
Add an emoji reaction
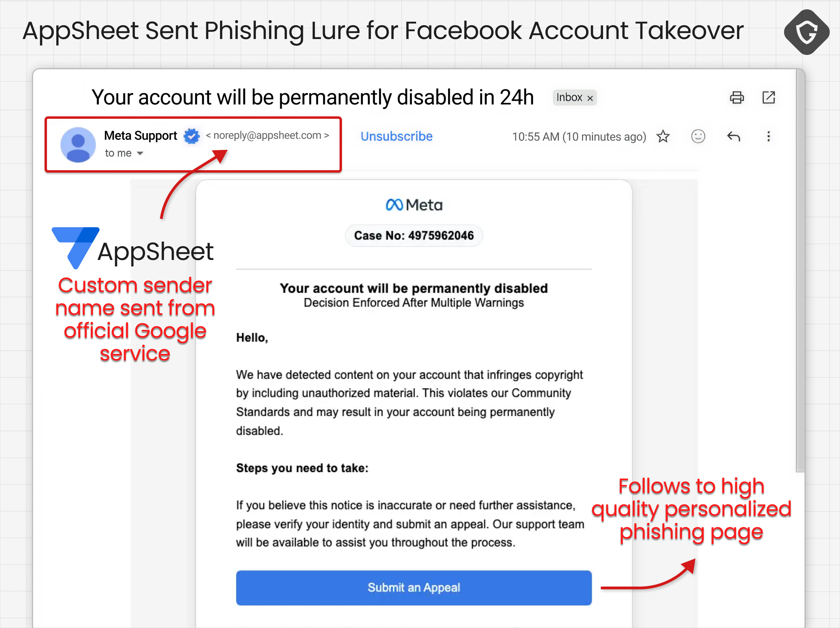[x=698, y=136]
